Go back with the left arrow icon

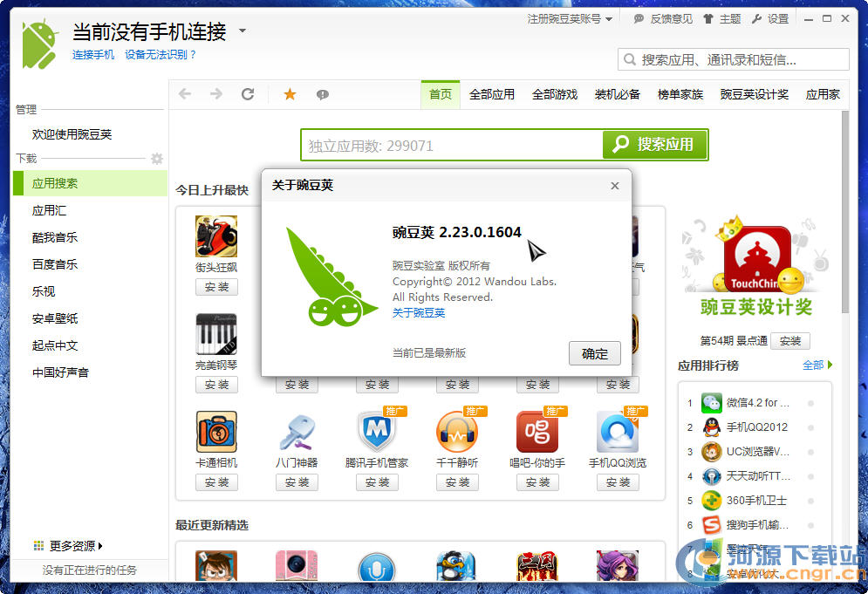pos(185,94)
